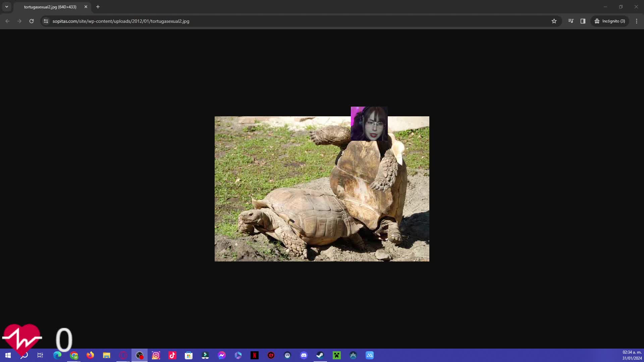
Task: Click the tortoise image
Action: 322,189
